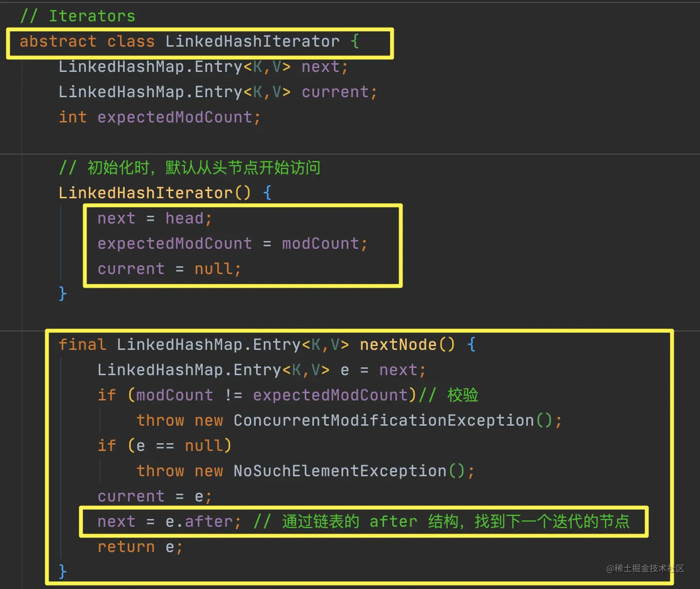
Task: Click the 'next;' field declaration
Action: coord(325,67)
